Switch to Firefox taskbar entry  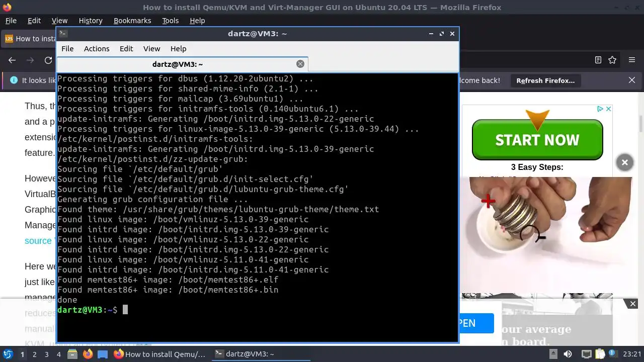[x=160, y=354]
